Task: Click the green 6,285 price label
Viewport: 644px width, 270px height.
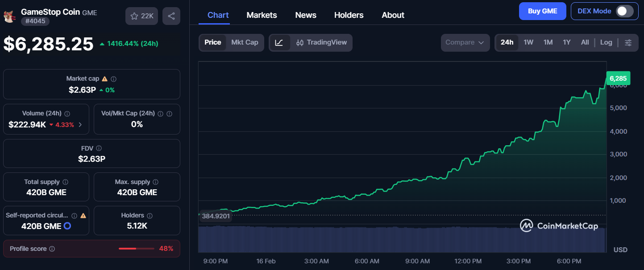Action: [x=618, y=78]
